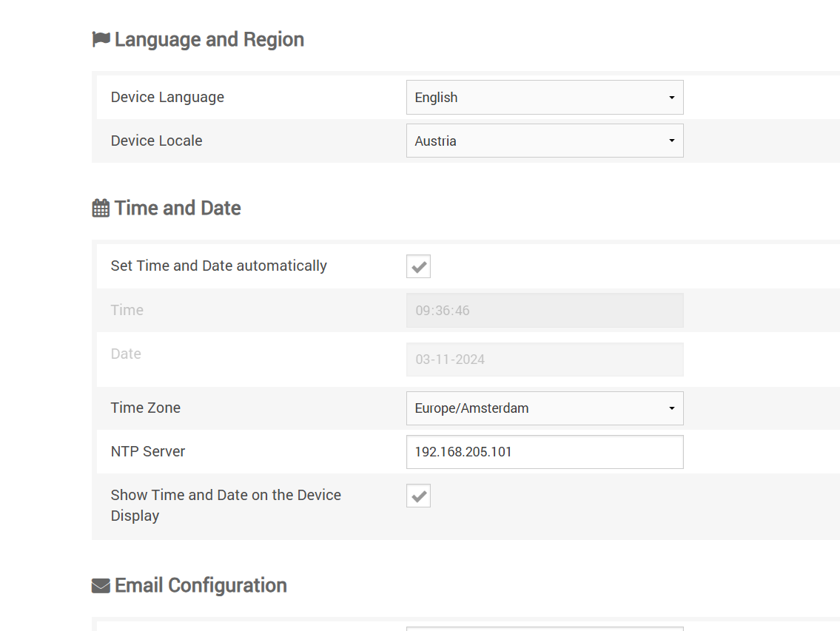Click the calendar icon beside Time and Date
840x631 pixels.
click(101, 209)
